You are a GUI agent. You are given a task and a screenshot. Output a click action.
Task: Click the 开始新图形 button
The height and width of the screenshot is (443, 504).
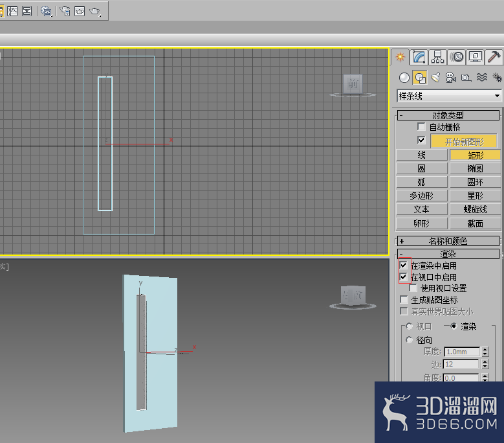tap(464, 142)
